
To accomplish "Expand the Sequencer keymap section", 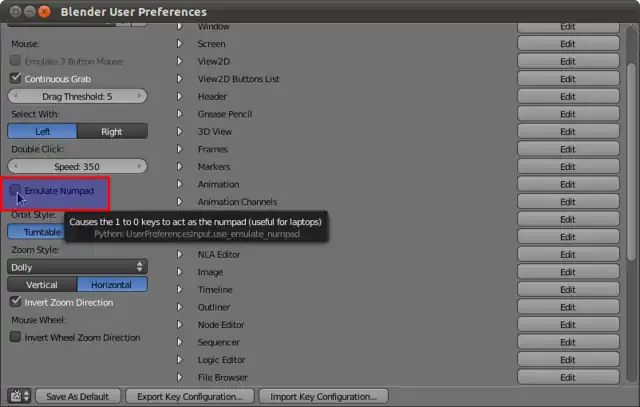I will pyautogui.click(x=180, y=342).
